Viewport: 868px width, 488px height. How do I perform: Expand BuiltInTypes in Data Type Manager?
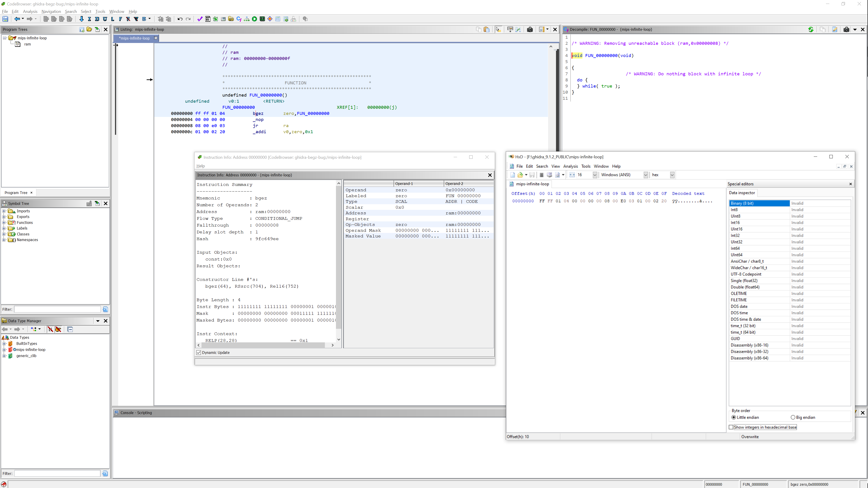pyautogui.click(x=4, y=344)
